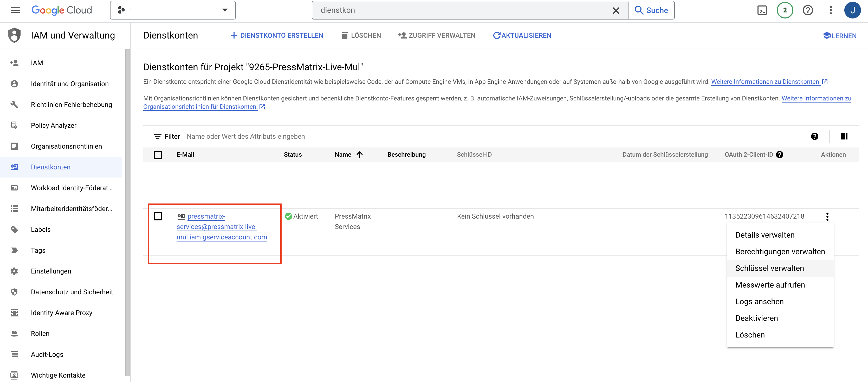Toggle Name column sort arrow
The image size is (868, 382).
360,155
